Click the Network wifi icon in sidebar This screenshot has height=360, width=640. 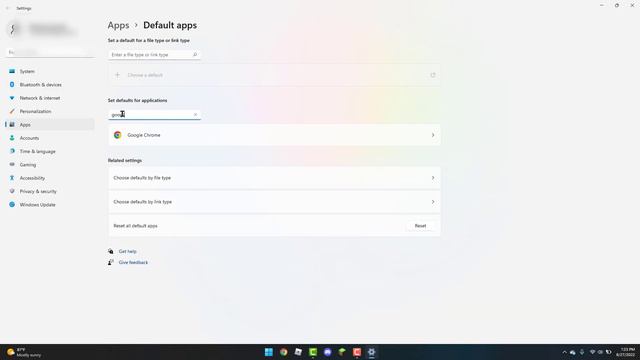point(12,98)
